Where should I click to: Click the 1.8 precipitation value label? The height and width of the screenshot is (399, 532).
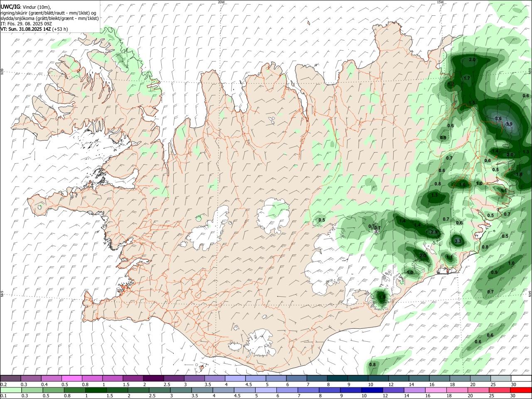[x=519, y=174]
